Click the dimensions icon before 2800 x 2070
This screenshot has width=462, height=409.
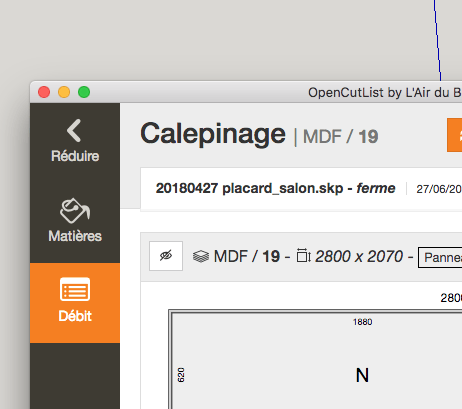(304, 256)
